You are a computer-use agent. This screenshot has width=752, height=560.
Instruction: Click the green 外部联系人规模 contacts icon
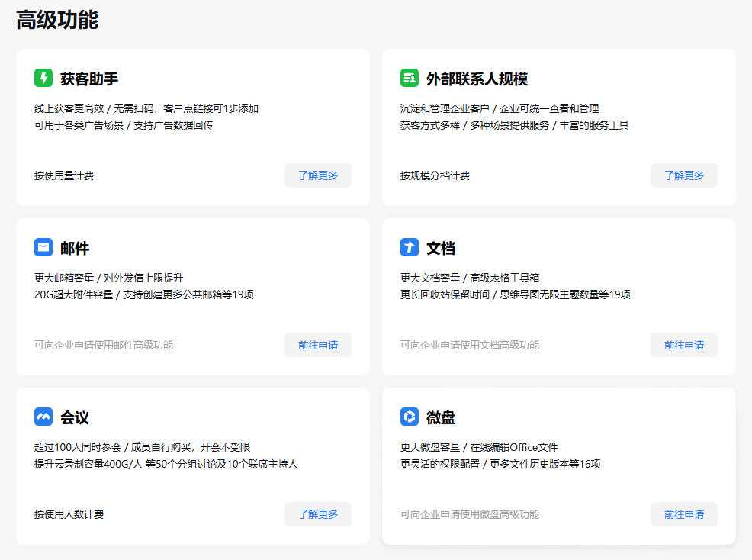409,78
